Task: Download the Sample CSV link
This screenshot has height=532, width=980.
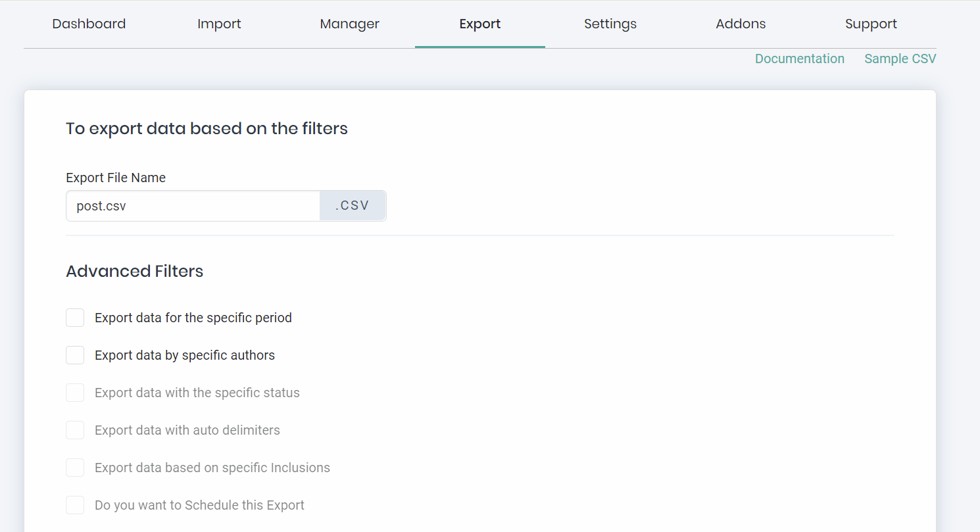Action: tap(900, 59)
